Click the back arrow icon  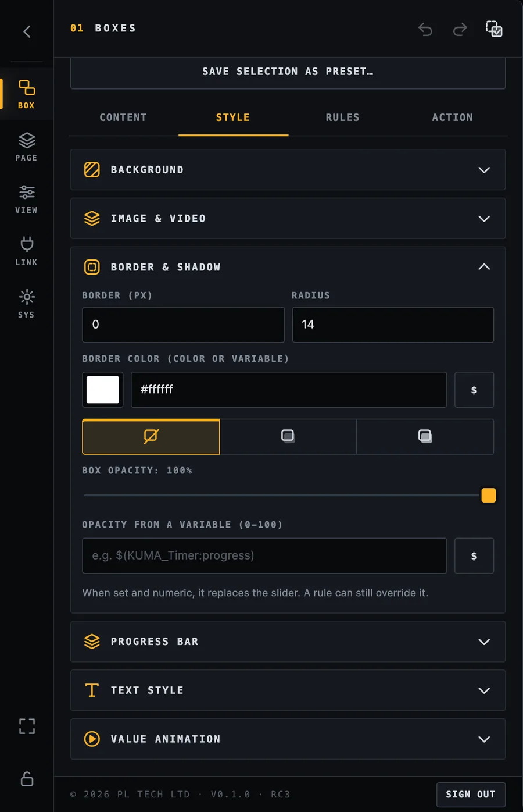click(x=27, y=31)
